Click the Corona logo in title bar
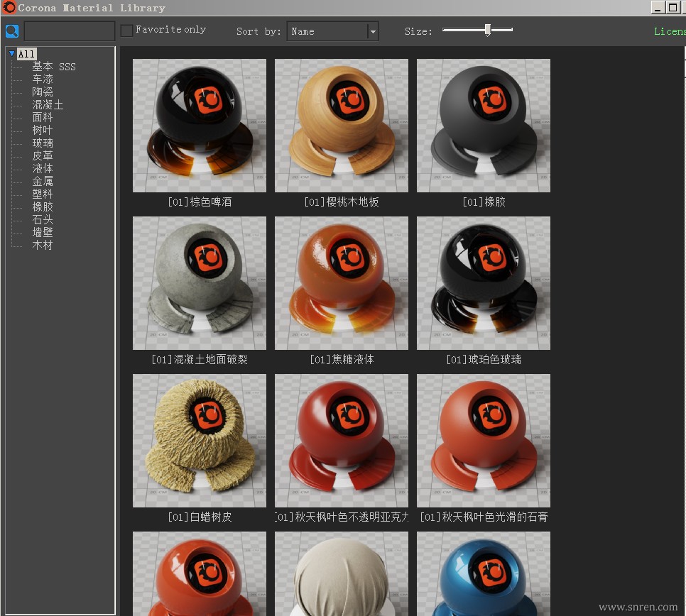This screenshot has width=686, height=616. tap(9, 8)
